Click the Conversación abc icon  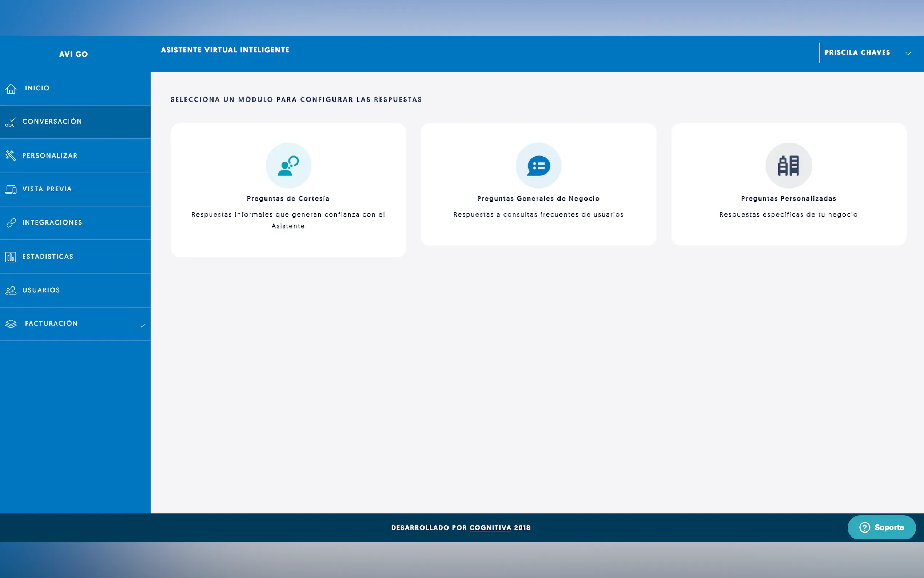point(10,122)
